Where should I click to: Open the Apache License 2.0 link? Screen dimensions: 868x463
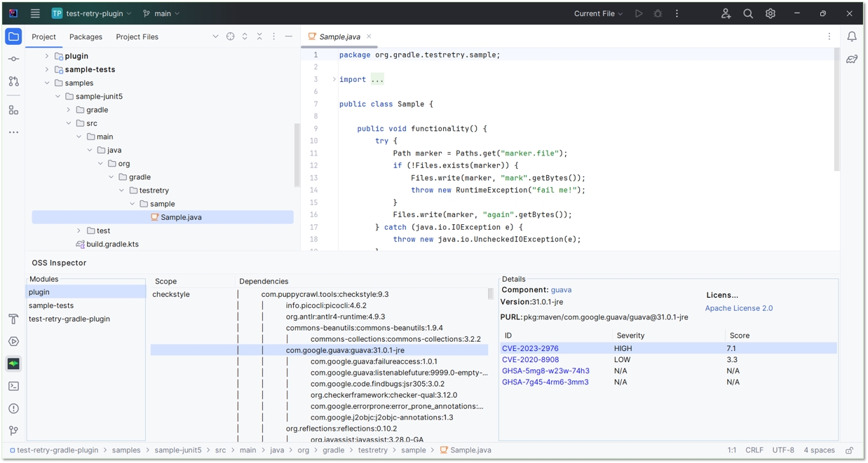[739, 308]
